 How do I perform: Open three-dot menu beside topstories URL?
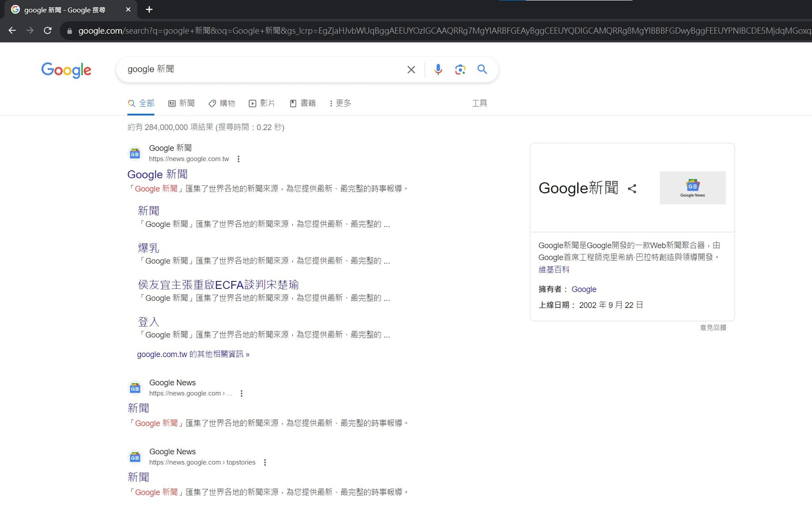click(x=265, y=462)
